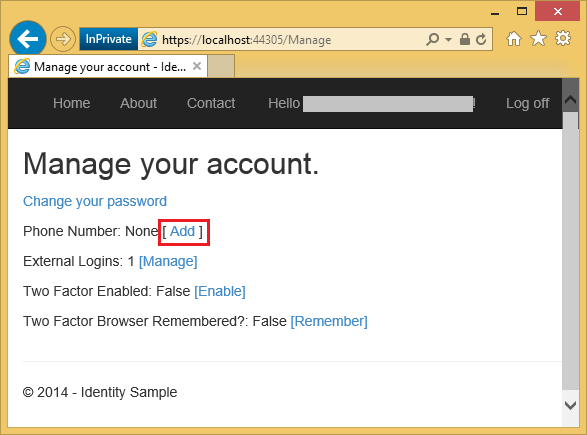Screen dimensions: 587x435
Task: Click the 'Manage your account.' heading
Action: (x=171, y=164)
